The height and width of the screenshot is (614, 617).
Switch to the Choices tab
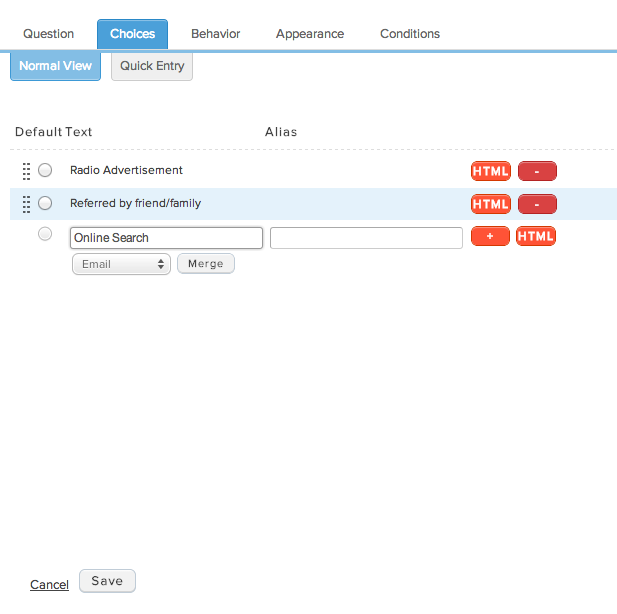pyautogui.click(x=133, y=34)
